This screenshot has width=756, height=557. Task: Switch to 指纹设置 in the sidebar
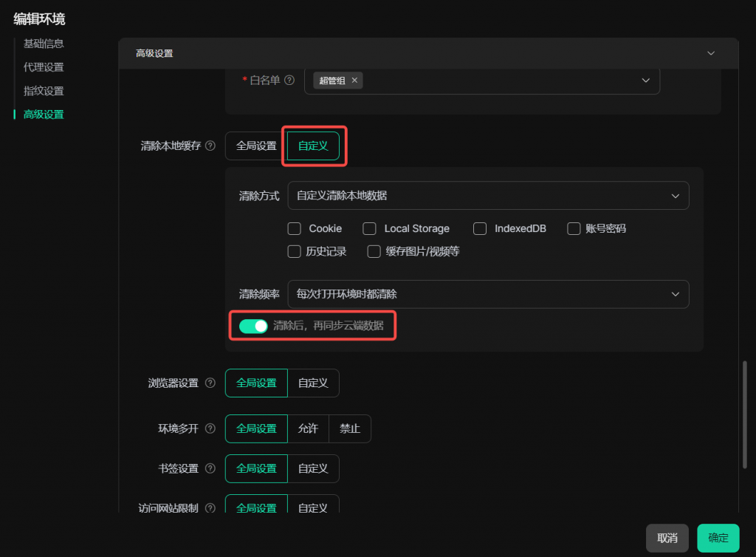point(44,91)
